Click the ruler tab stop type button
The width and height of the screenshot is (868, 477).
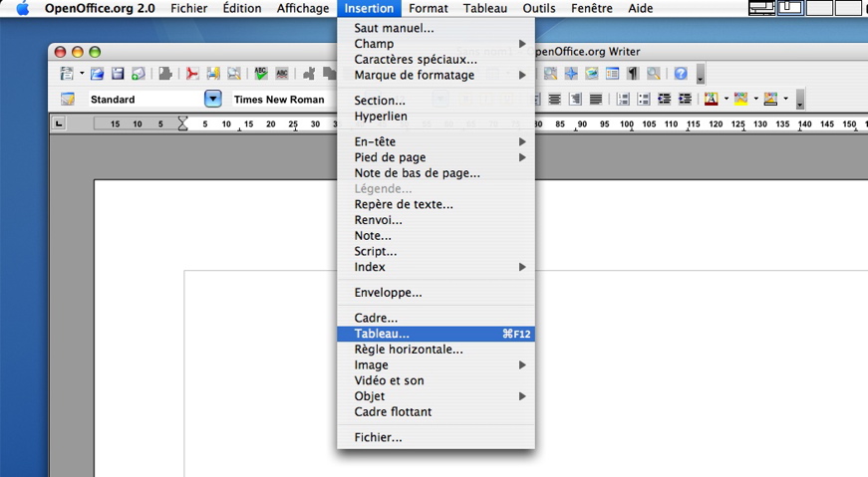pos(59,123)
